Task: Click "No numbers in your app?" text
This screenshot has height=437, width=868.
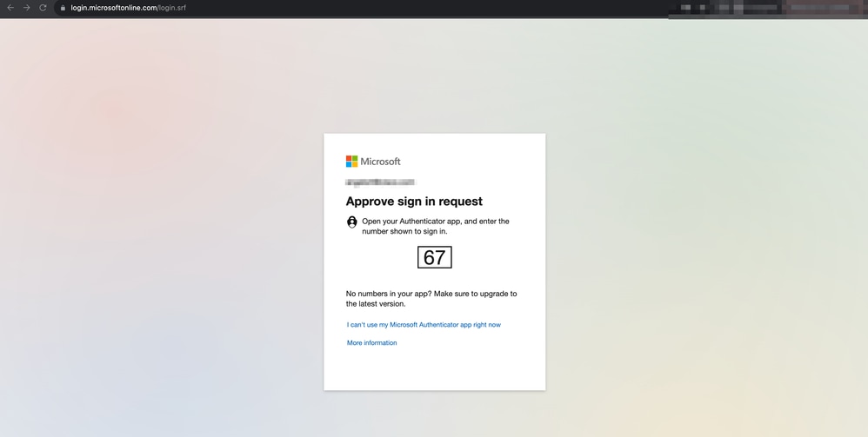Action: (x=389, y=294)
